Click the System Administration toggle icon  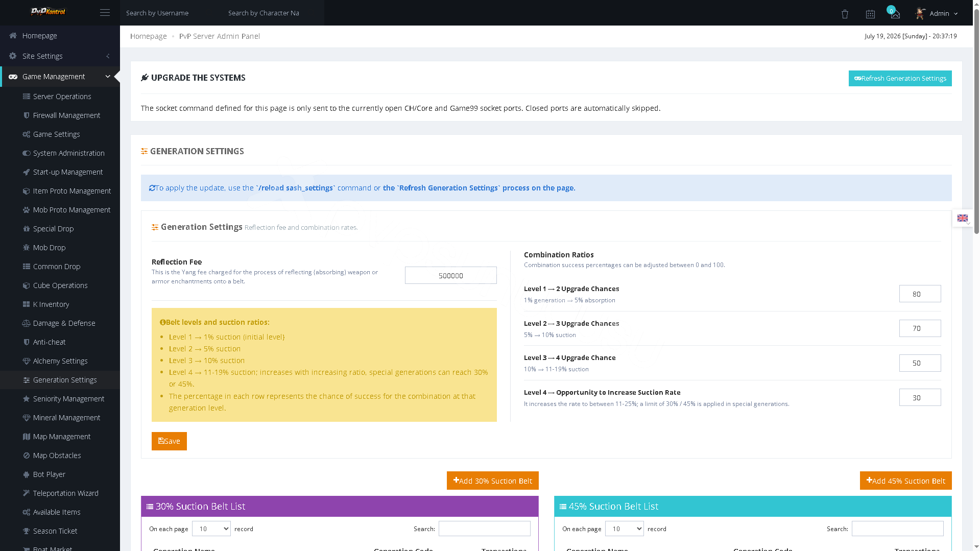tap(27, 153)
